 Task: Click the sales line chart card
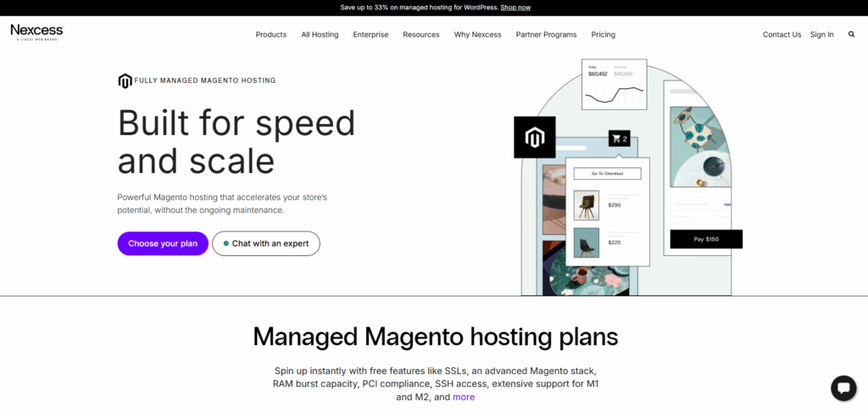pos(615,84)
